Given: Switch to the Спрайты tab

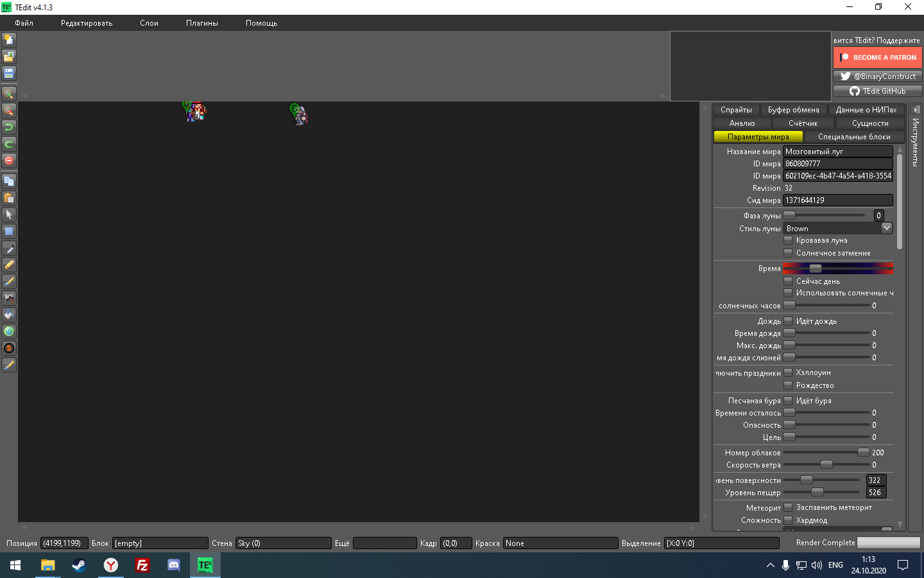Looking at the screenshot, I should 736,110.
